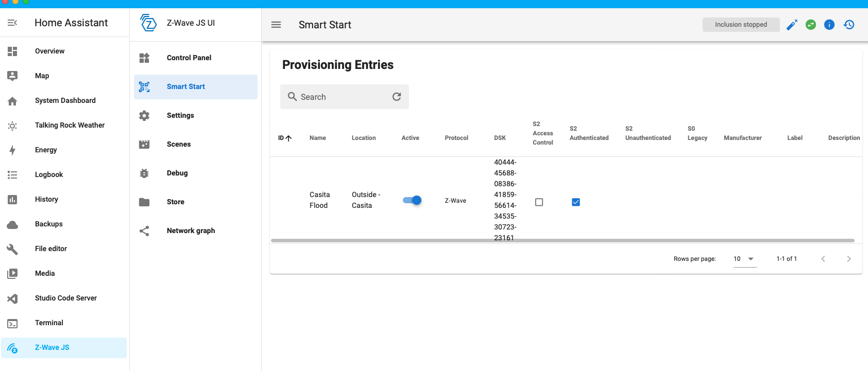Open Terminal in sidebar

click(64, 323)
